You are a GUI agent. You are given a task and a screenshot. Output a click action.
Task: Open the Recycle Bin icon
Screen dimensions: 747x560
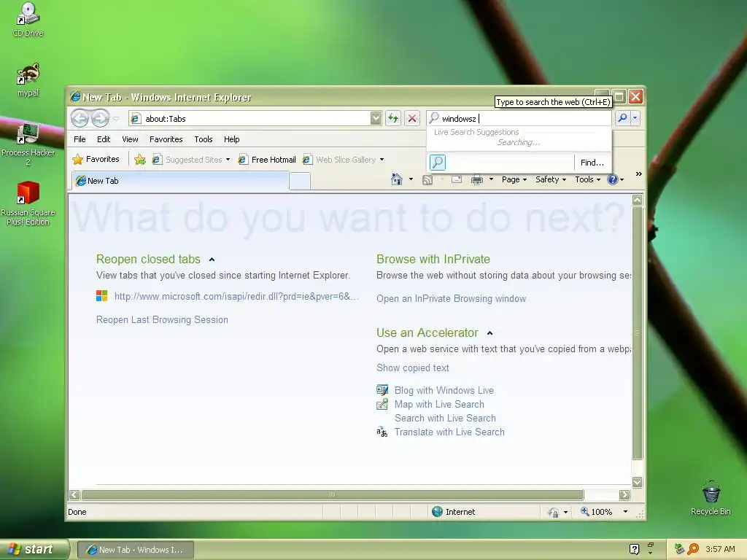(711, 497)
